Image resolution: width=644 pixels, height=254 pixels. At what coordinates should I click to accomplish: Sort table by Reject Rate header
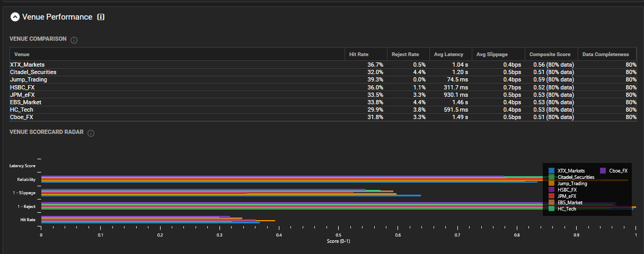tap(408, 54)
